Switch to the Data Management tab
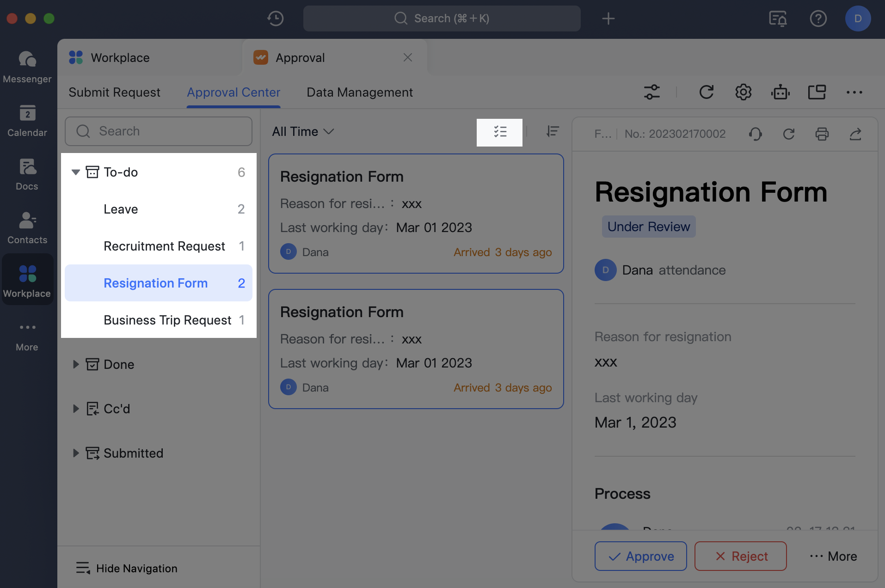Image resolution: width=885 pixels, height=588 pixels. click(x=359, y=92)
